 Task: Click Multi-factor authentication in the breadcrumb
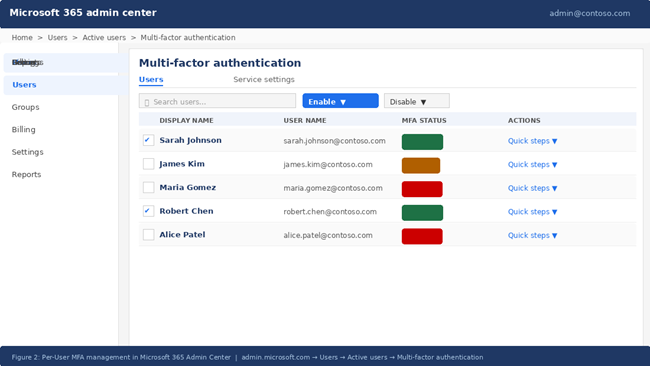click(188, 38)
